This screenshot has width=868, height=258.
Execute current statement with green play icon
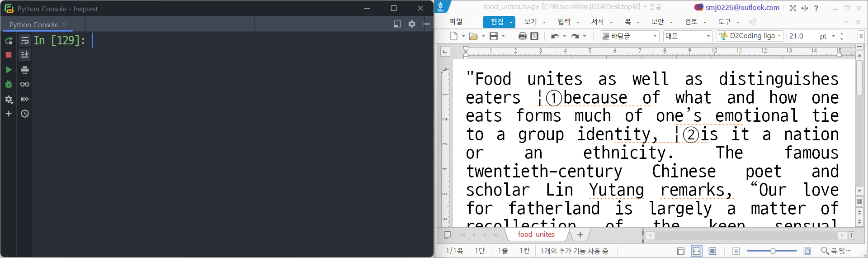point(9,70)
